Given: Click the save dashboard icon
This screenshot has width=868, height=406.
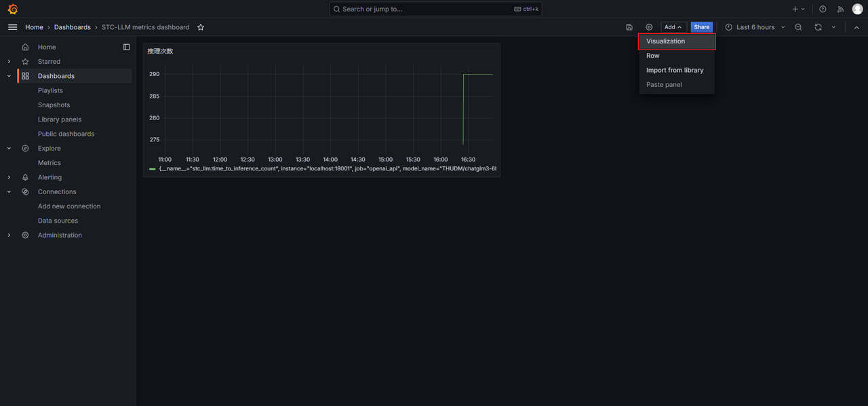Looking at the screenshot, I should 629,27.
